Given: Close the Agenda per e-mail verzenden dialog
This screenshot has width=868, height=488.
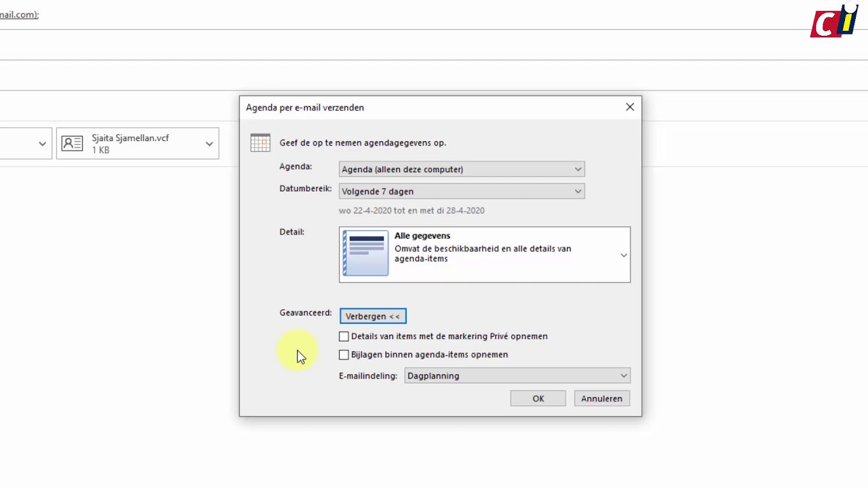Looking at the screenshot, I should pos(630,107).
